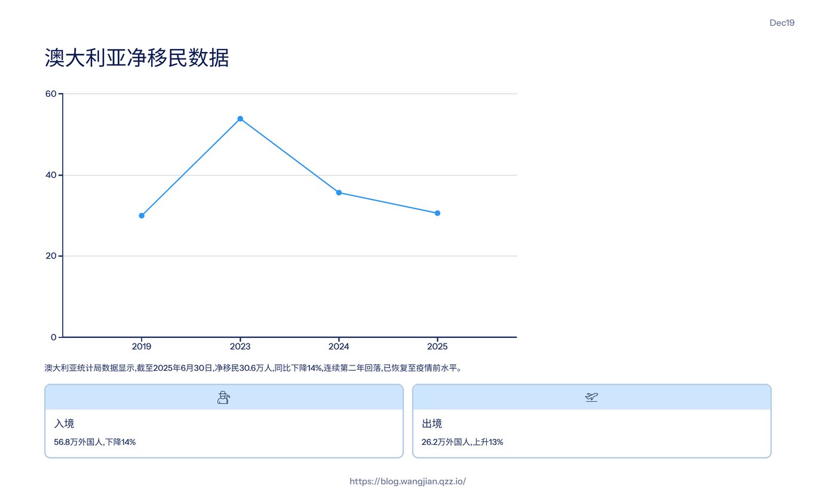Click the 0 y-axis label
The width and height of the screenshot is (816, 504).
pyautogui.click(x=54, y=337)
